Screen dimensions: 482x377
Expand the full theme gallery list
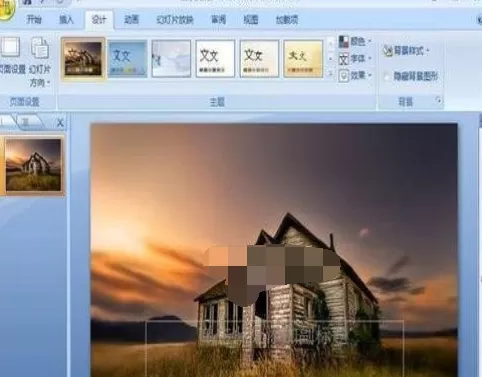tap(331, 73)
